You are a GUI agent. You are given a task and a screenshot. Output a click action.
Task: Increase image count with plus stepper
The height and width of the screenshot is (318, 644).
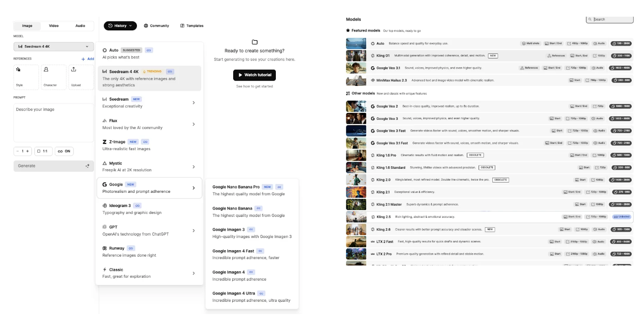point(27,151)
